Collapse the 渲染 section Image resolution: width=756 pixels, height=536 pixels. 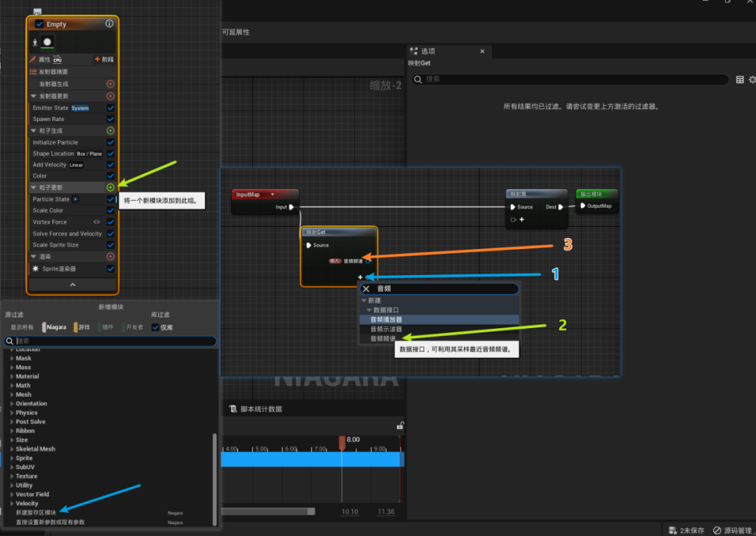pos(34,256)
